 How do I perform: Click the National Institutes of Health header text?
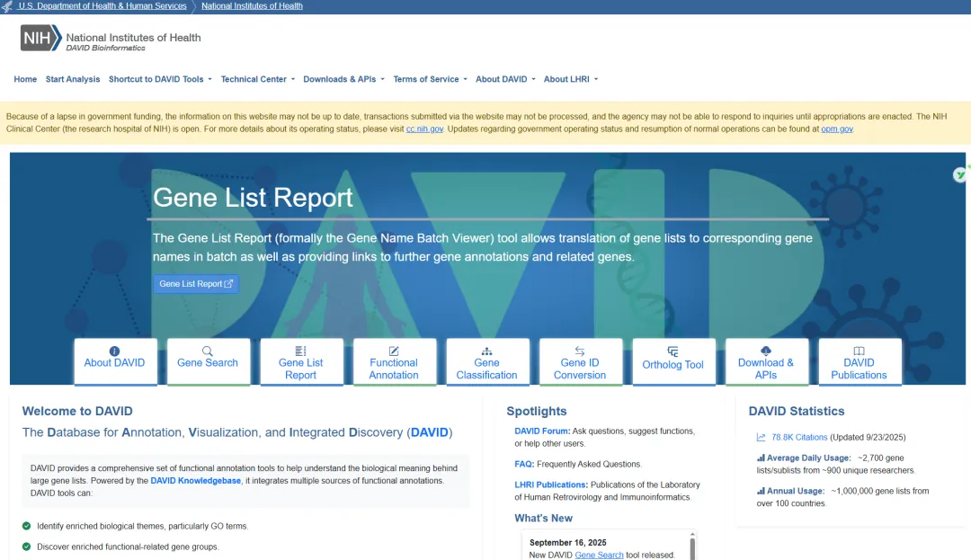pyautogui.click(x=133, y=37)
